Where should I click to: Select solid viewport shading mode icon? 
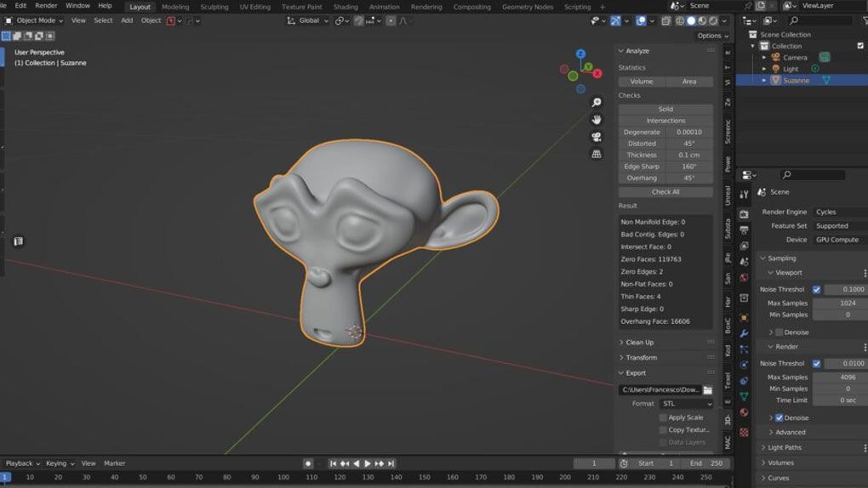coord(691,21)
